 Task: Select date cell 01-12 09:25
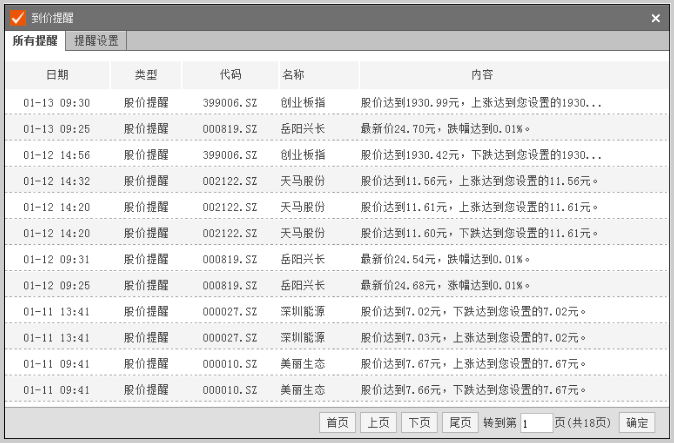(x=57, y=286)
